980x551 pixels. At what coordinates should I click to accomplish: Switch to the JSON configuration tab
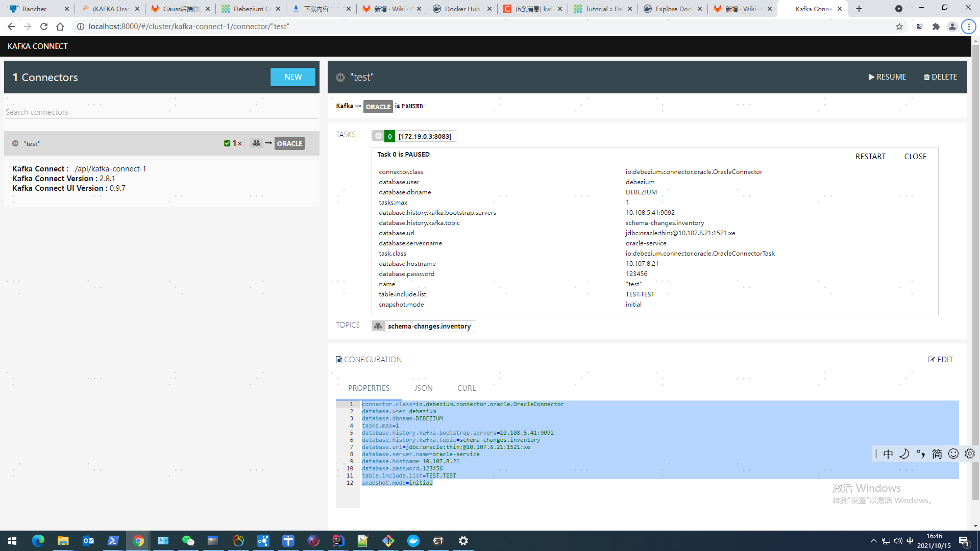coord(423,388)
